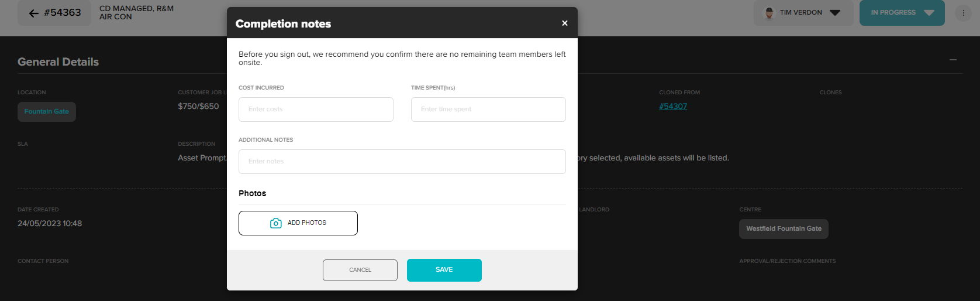The image size is (980, 301).
Task: Click the camera icon in Add Photos
Action: (x=275, y=223)
